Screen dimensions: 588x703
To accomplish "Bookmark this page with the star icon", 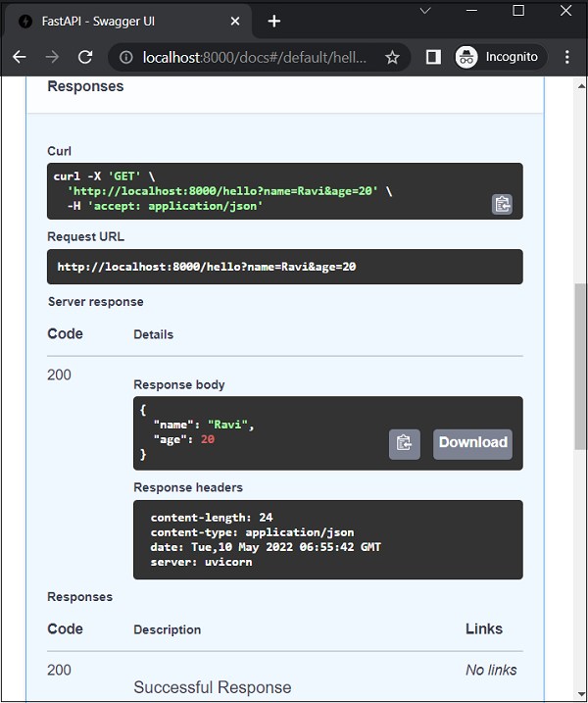I will pos(392,57).
